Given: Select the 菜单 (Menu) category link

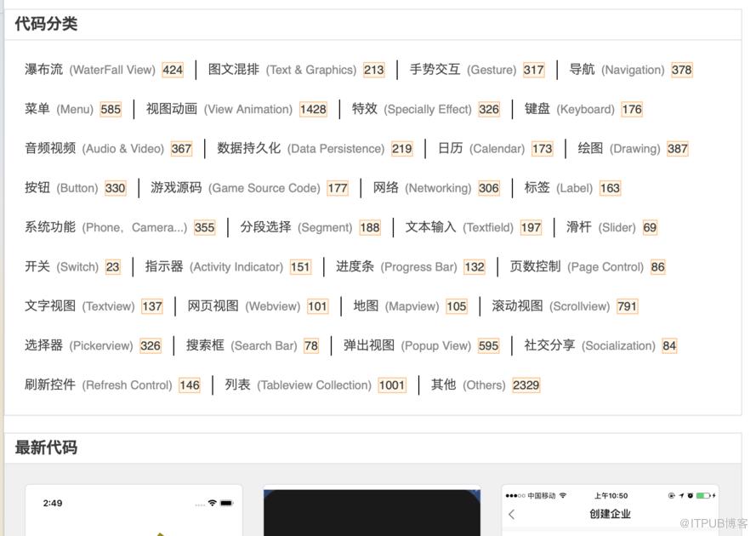Looking at the screenshot, I should (59, 109).
